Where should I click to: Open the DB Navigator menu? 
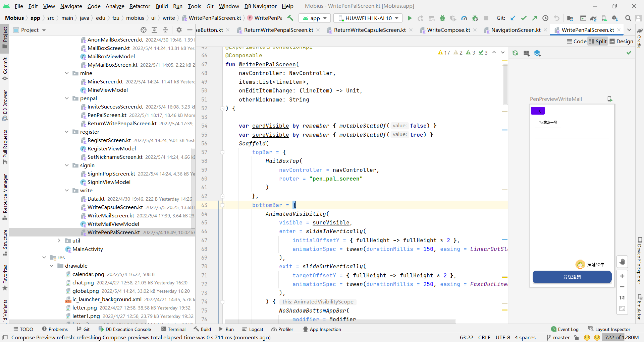260,6
